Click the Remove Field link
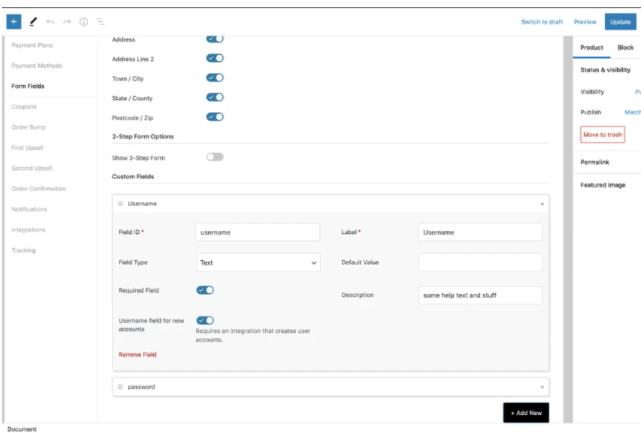 pos(137,354)
